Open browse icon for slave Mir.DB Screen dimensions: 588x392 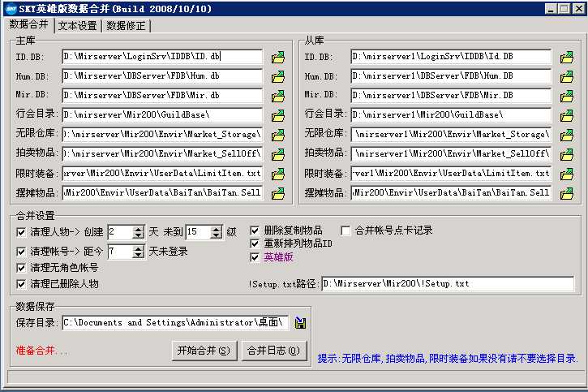click(x=567, y=97)
